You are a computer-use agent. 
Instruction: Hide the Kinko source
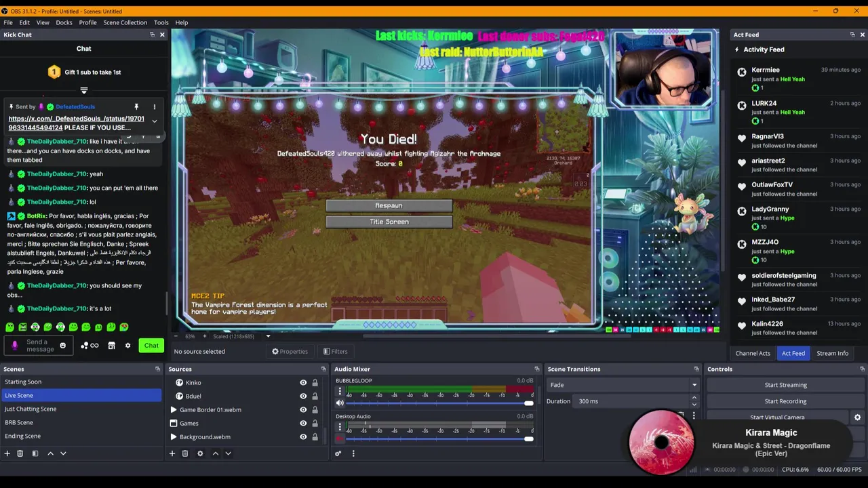coord(303,382)
